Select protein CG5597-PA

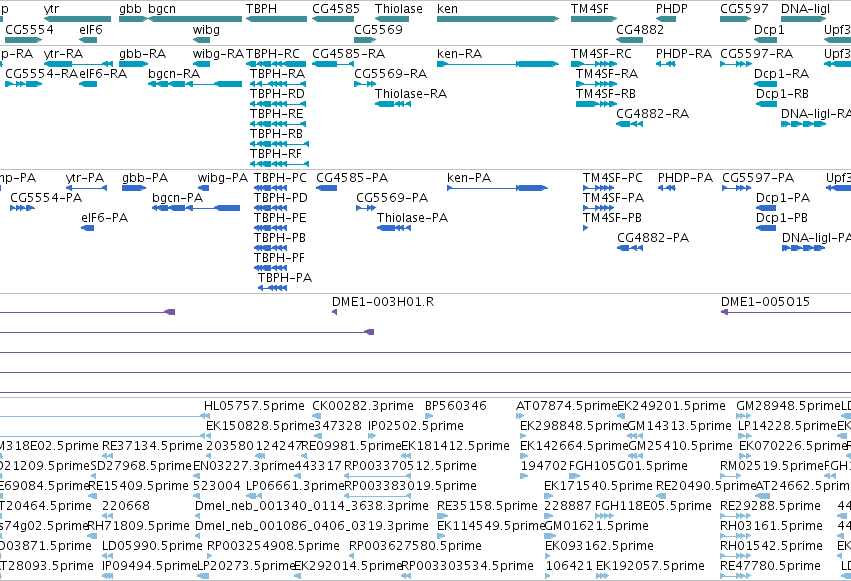758,178
